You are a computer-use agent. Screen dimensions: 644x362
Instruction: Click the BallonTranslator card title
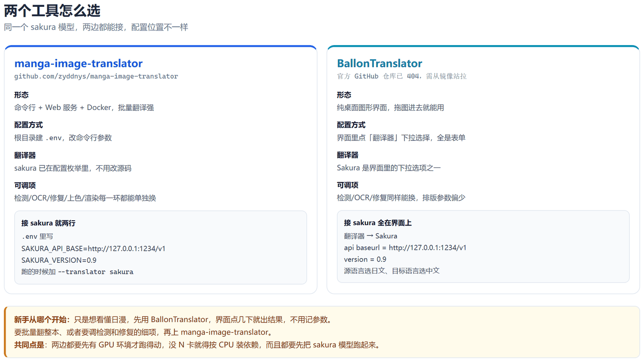tap(380, 64)
